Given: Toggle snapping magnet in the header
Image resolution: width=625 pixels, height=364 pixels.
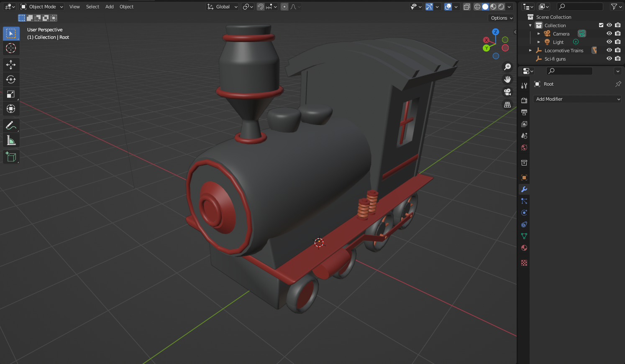Looking at the screenshot, I should pos(261,7).
